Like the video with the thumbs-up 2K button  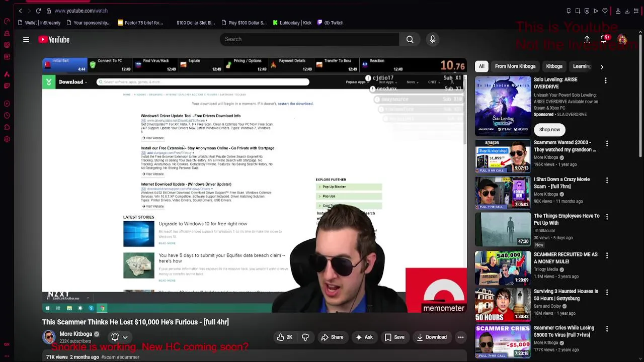285,337
